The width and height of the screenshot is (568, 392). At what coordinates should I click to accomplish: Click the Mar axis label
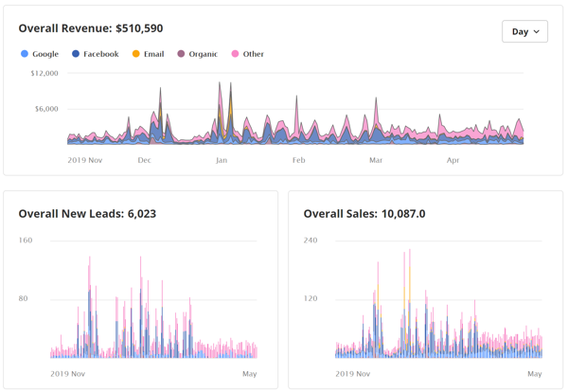(376, 160)
